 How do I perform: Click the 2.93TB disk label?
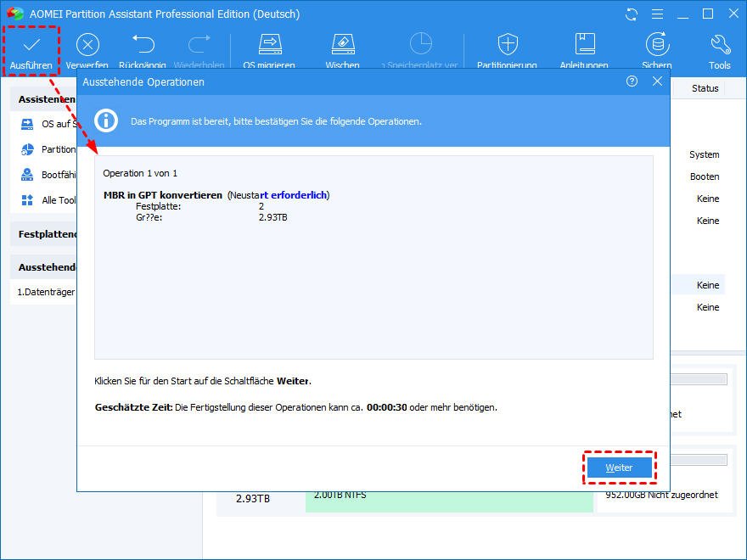[x=253, y=499]
